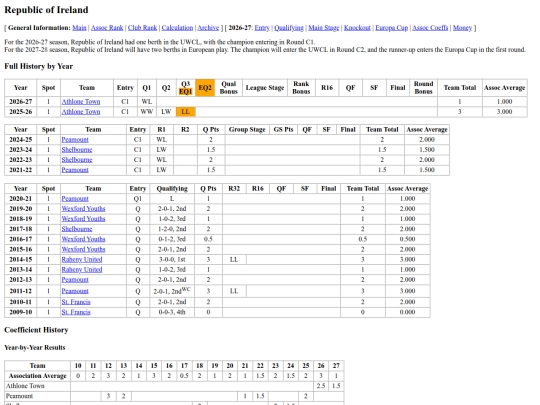Open Shelbourne in the 2017-18 row

click(77, 229)
